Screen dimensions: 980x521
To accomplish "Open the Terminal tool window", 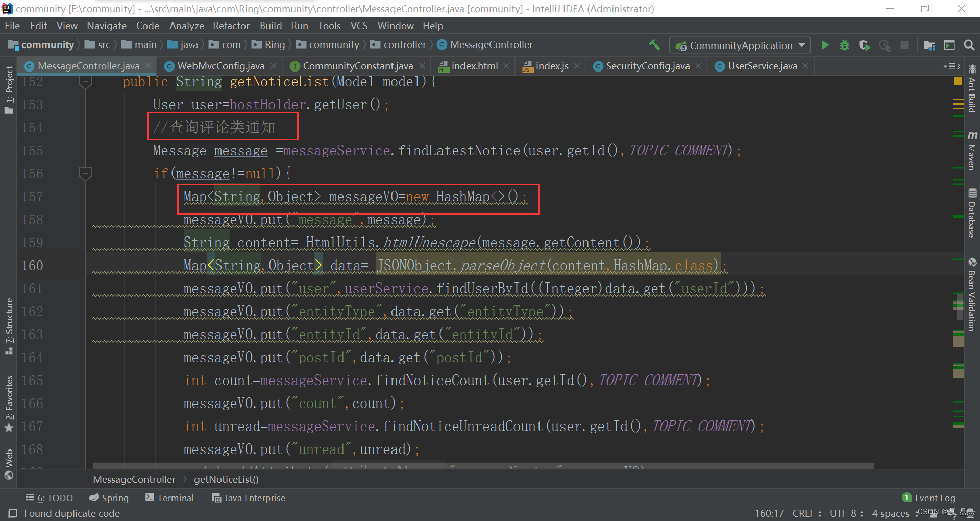I will tap(169, 498).
